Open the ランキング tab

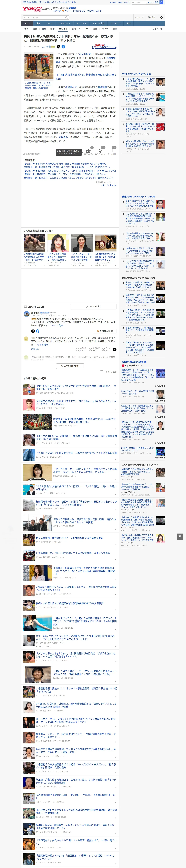pos(115,24)
